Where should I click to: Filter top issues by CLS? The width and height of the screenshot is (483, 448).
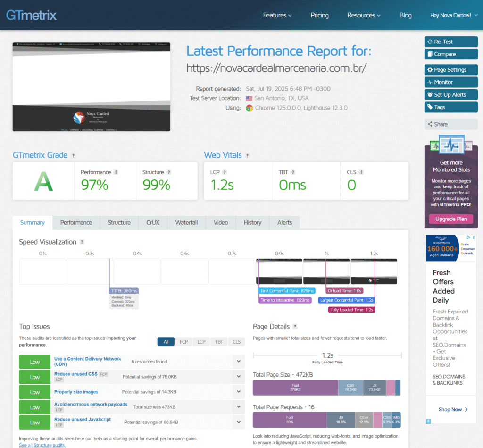click(x=236, y=342)
